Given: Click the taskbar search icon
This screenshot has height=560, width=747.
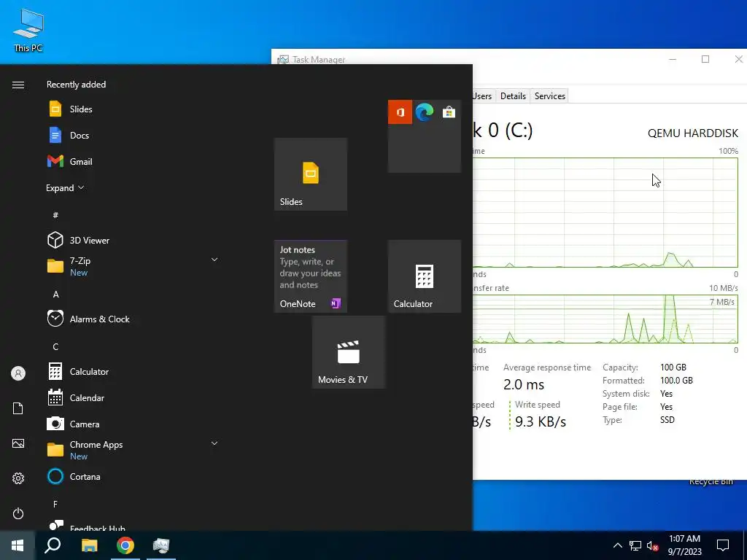Looking at the screenshot, I should point(53,545).
